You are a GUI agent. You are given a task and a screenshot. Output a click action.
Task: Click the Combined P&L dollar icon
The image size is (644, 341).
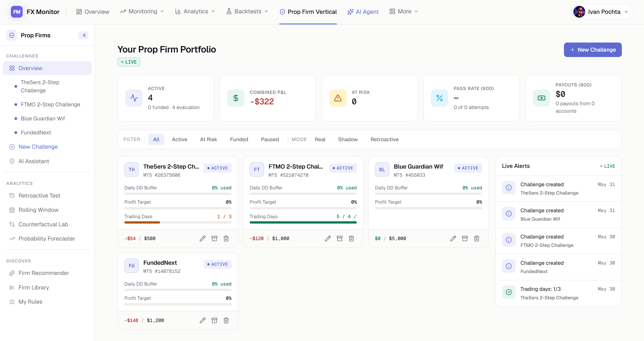[x=236, y=98]
